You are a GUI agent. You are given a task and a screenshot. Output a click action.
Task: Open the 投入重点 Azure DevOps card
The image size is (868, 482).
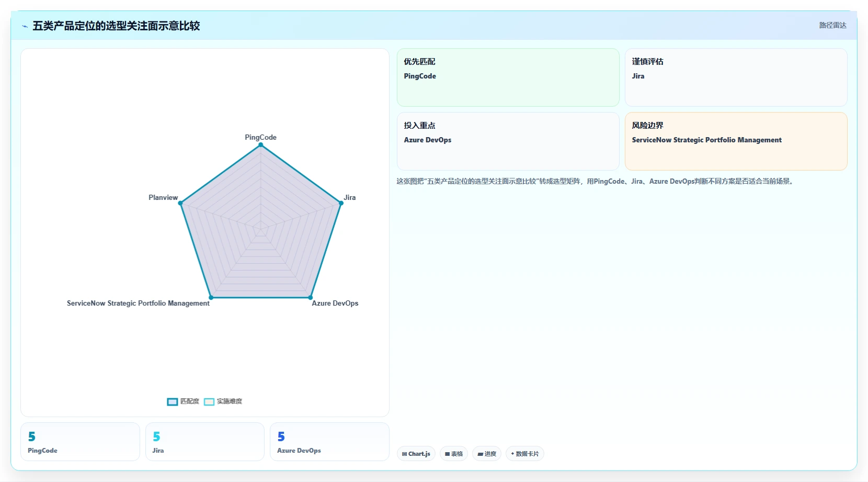[508, 141]
